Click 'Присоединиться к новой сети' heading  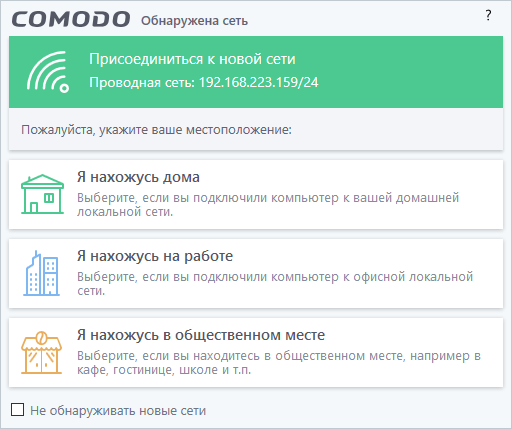coord(192,59)
